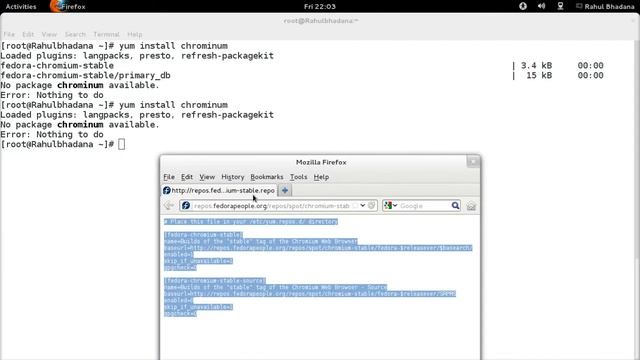Click the volume speaker icon
This screenshot has height=360, width=640.
542,6
